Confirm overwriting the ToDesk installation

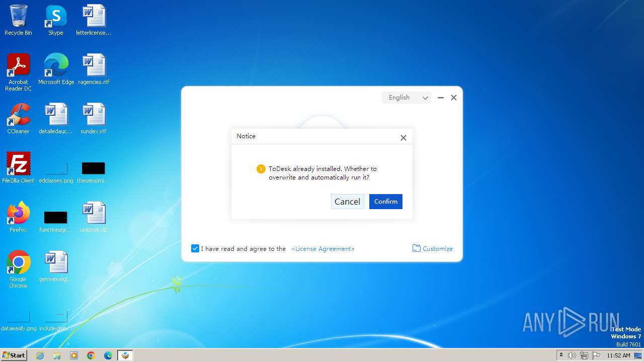coord(386,202)
